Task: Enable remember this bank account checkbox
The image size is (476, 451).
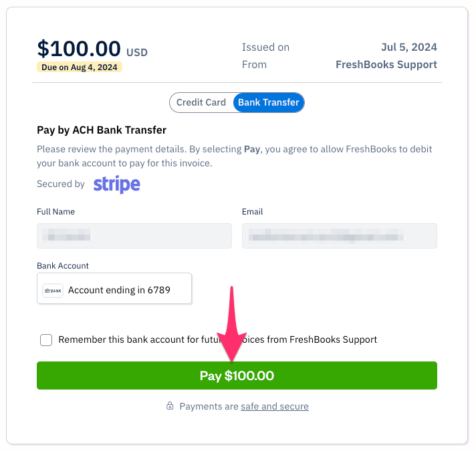Action: click(x=46, y=340)
